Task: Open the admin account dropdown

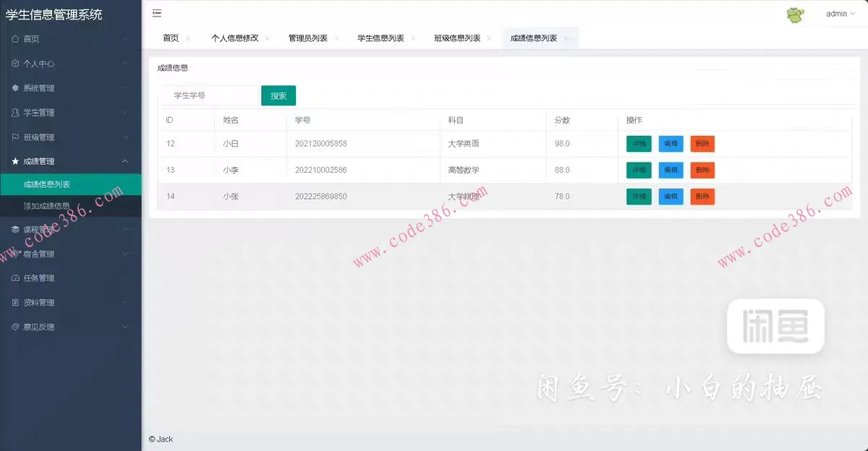Action: tap(838, 14)
